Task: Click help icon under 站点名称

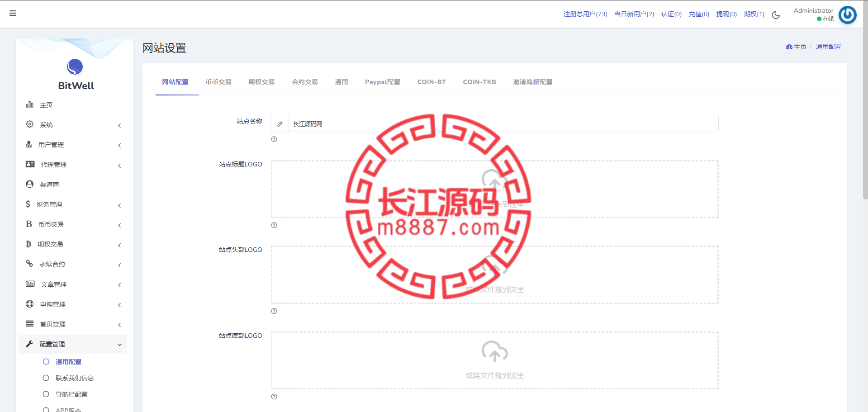Action: pyautogui.click(x=274, y=139)
